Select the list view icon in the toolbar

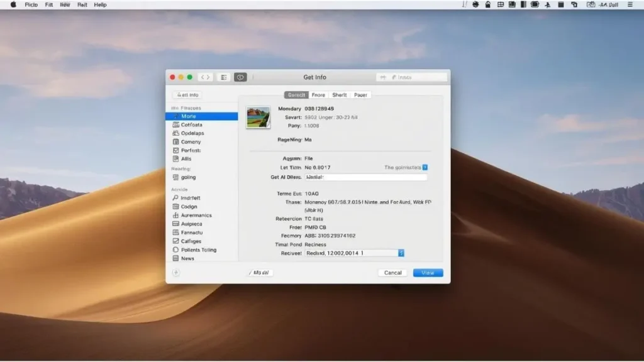[223, 77]
